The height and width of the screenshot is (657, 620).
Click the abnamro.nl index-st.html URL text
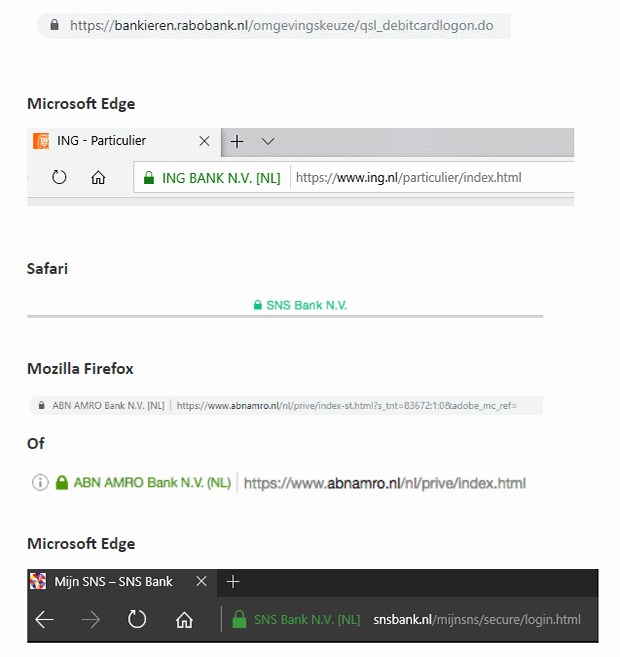[346, 406]
